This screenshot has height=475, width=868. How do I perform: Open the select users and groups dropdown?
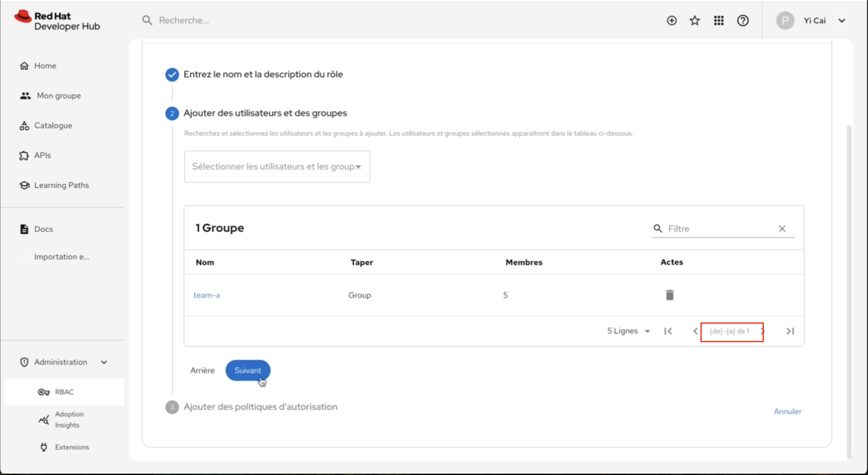pos(277,166)
